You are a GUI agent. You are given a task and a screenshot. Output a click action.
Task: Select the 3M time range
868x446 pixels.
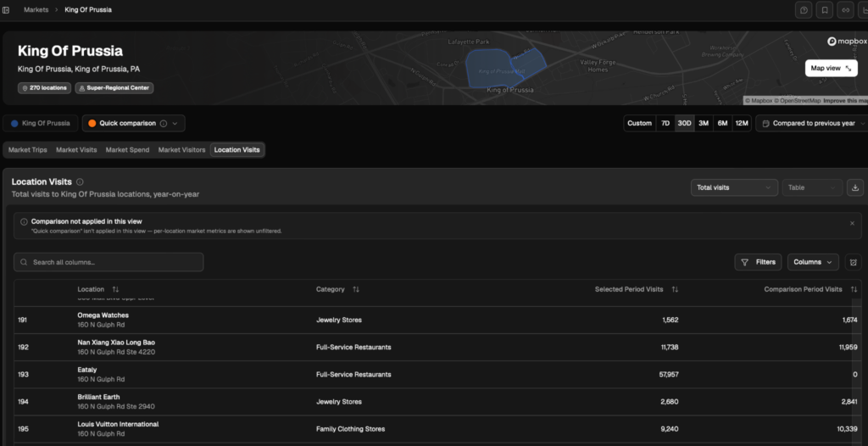point(704,123)
